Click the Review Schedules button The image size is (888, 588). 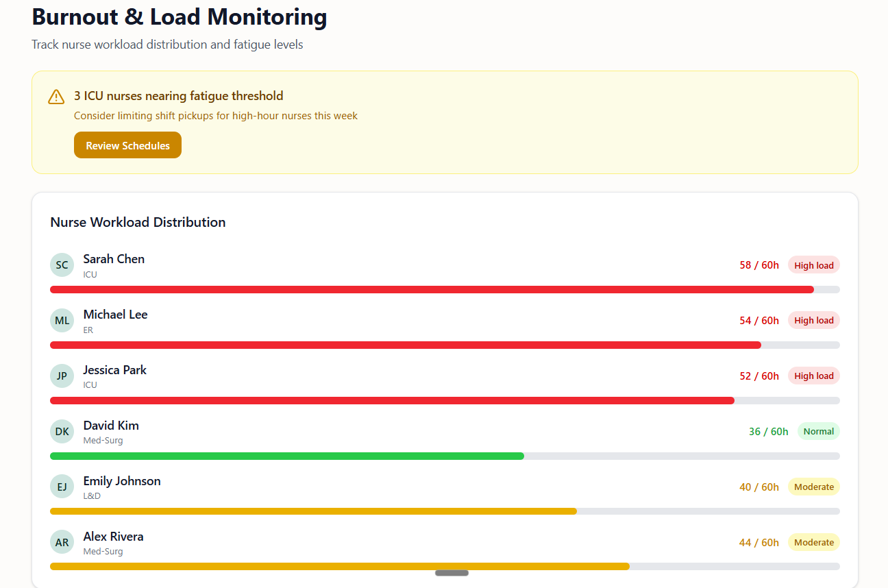tap(127, 145)
